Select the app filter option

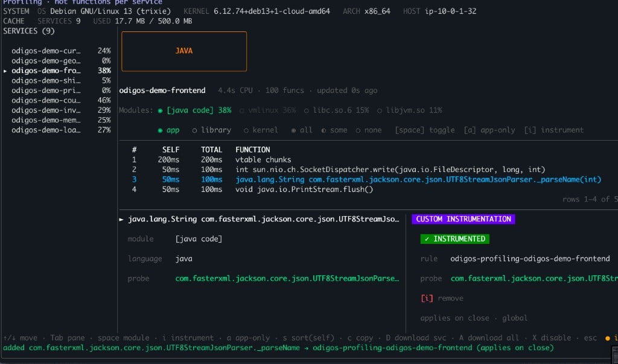(168, 130)
